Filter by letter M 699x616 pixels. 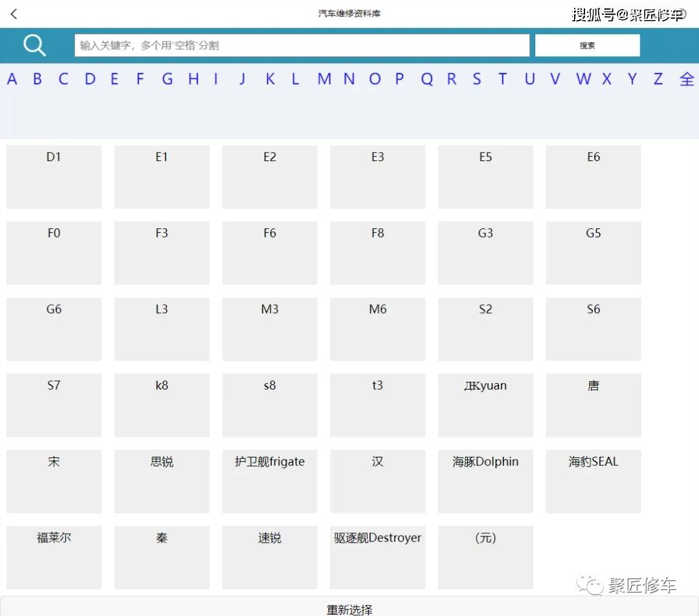pos(324,79)
